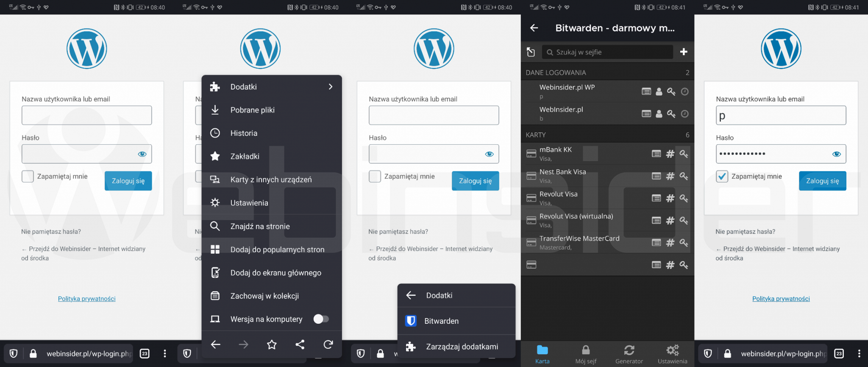Copy card number of mBank KK
The image size is (868, 367).
point(670,154)
